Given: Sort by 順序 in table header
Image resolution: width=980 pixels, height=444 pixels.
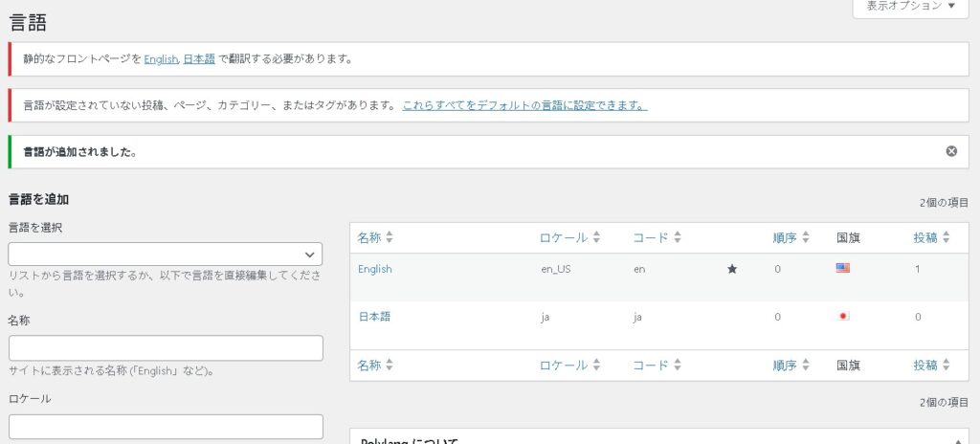Looking at the screenshot, I should (x=791, y=237).
